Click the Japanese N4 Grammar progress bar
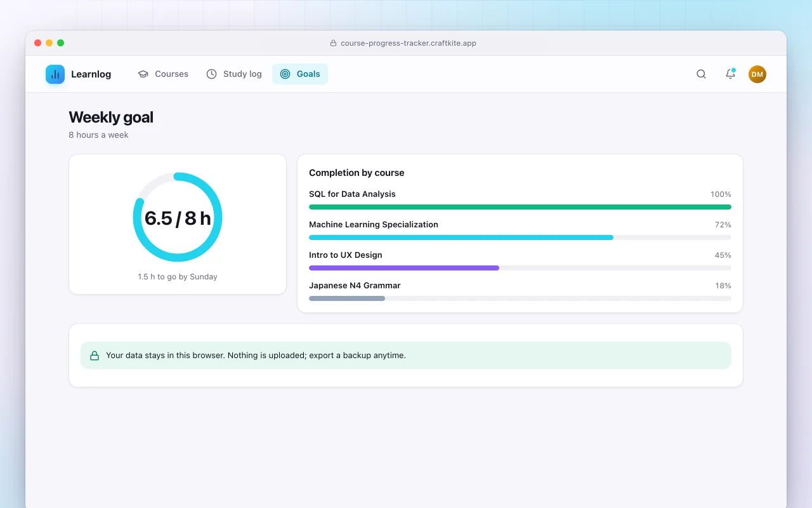 520,298
